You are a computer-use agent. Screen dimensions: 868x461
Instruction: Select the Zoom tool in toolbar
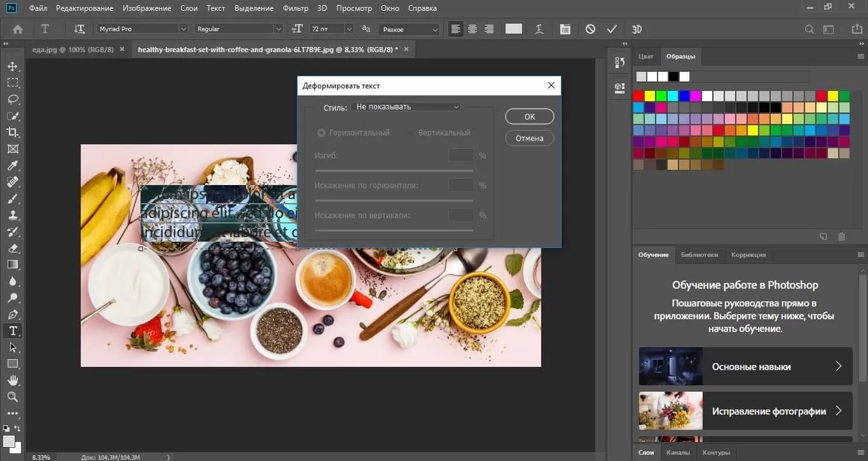(13, 397)
